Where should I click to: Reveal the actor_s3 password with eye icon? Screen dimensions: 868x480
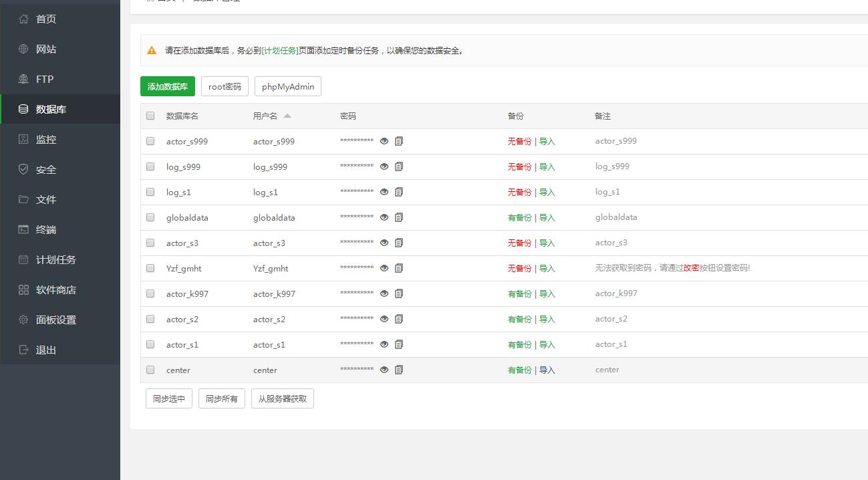pos(384,243)
